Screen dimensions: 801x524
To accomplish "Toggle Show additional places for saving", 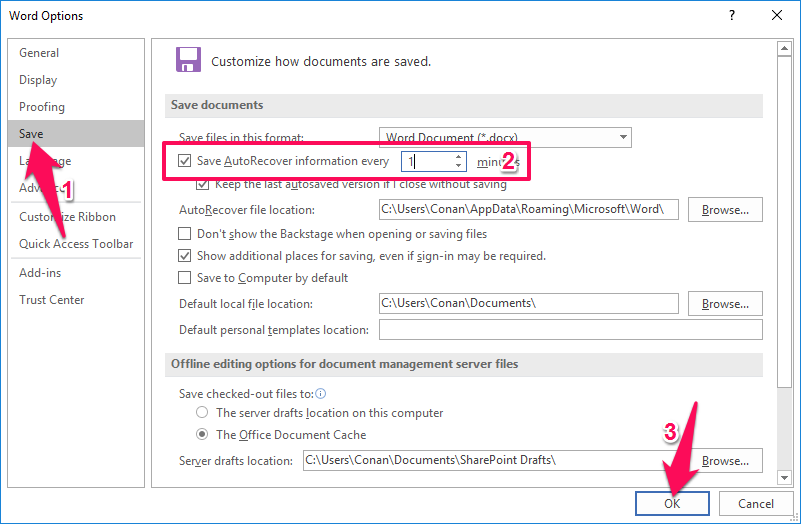I will click(184, 256).
